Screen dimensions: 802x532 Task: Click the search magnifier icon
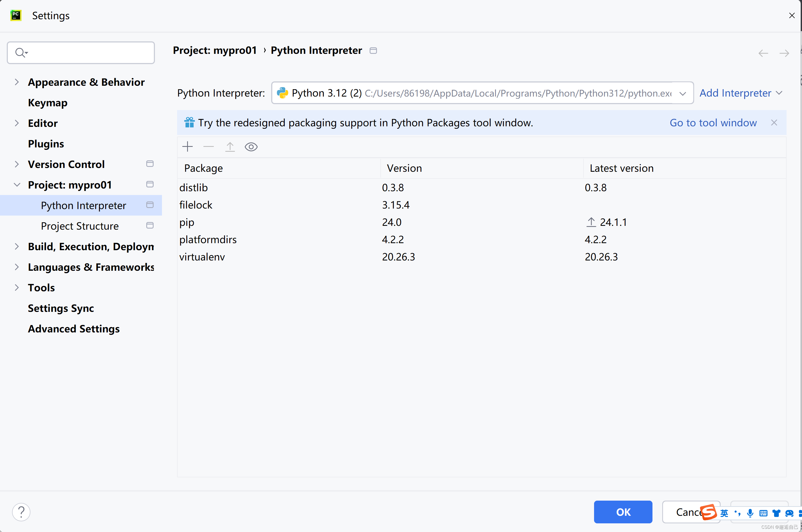coord(21,52)
